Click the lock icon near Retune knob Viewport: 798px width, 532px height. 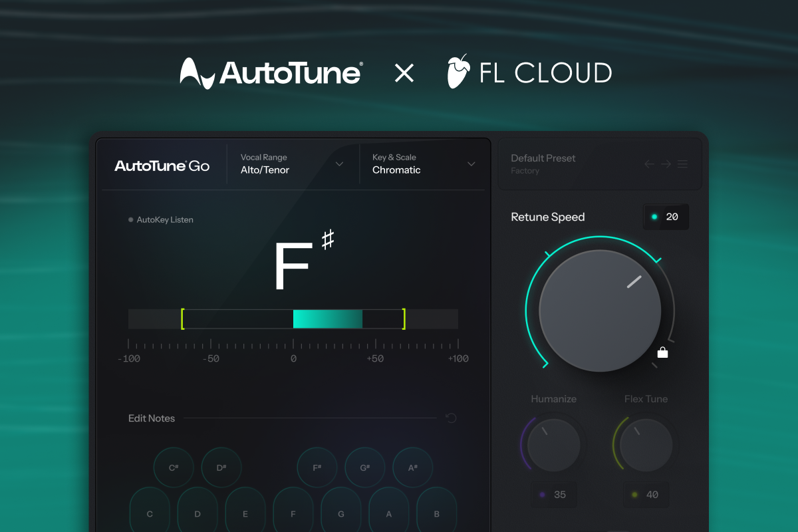[x=662, y=352]
